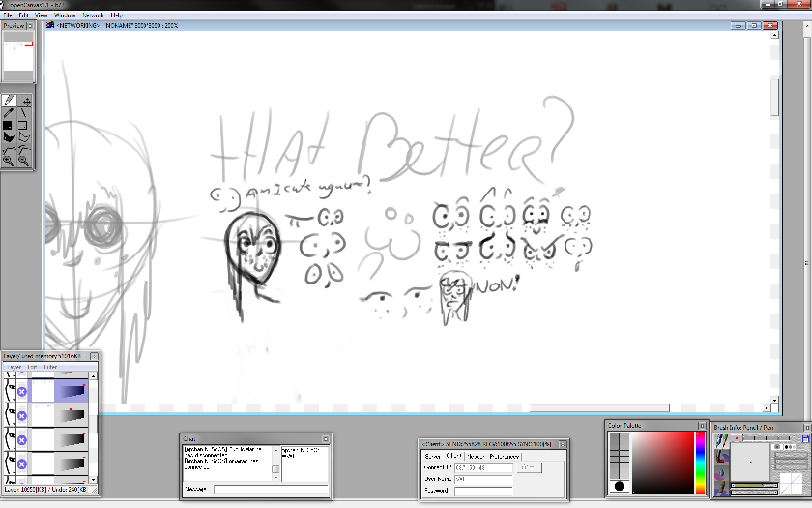Open the Layer menu in Layer panel
The height and width of the screenshot is (508, 812).
(14, 367)
